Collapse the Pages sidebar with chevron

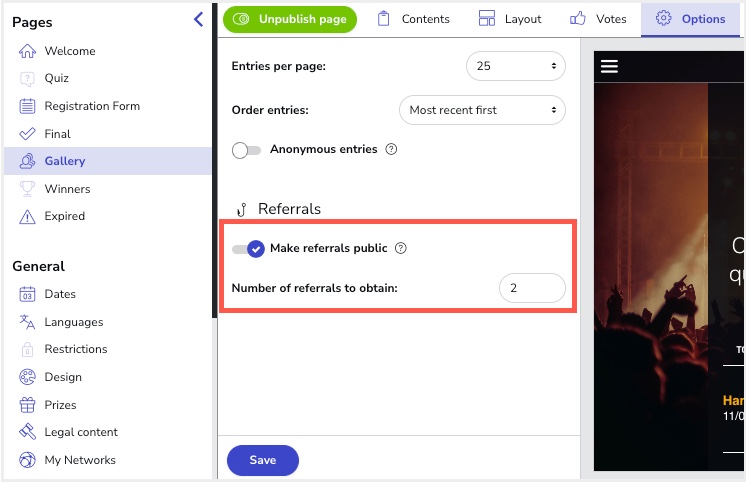point(199,19)
